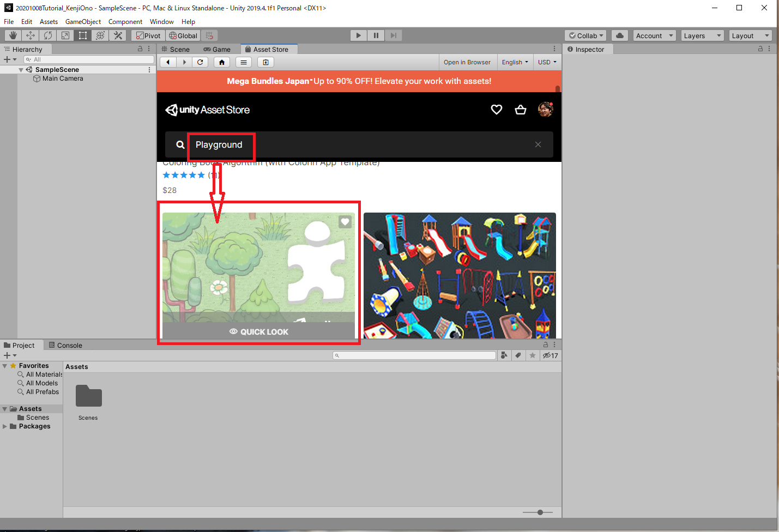The height and width of the screenshot is (532, 779).
Task: Click the Playground search field
Action: pos(360,144)
